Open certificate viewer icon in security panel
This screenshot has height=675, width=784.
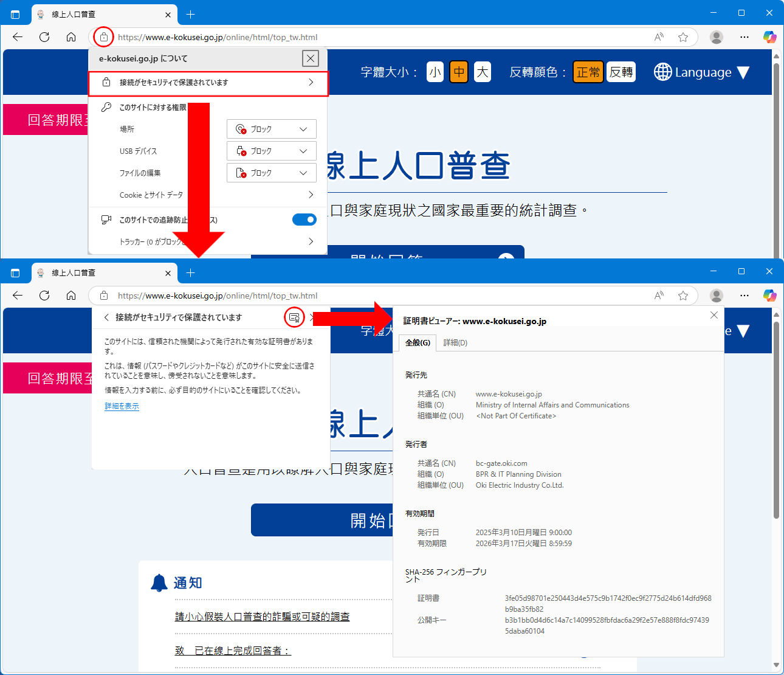pyautogui.click(x=294, y=317)
